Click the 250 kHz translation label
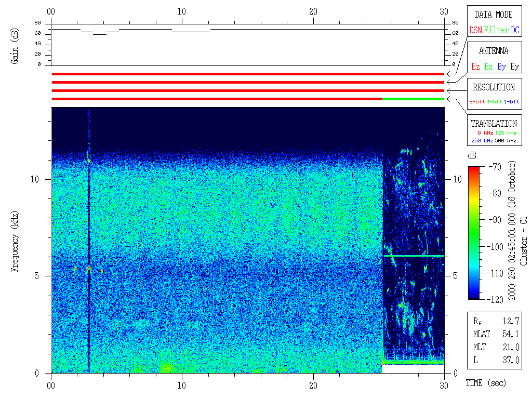The height and width of the screenshot is (399, 532). pos(481,140)
